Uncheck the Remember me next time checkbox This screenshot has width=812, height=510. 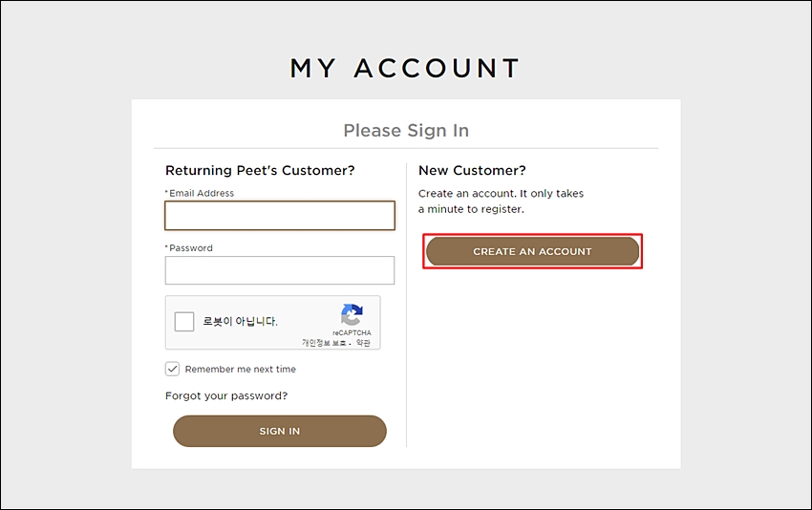173,369
